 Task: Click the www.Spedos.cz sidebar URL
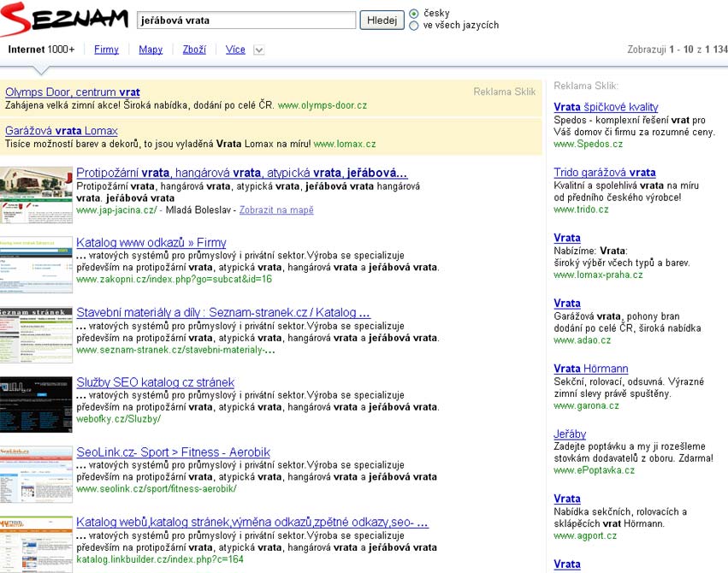(x=588, y=144)
